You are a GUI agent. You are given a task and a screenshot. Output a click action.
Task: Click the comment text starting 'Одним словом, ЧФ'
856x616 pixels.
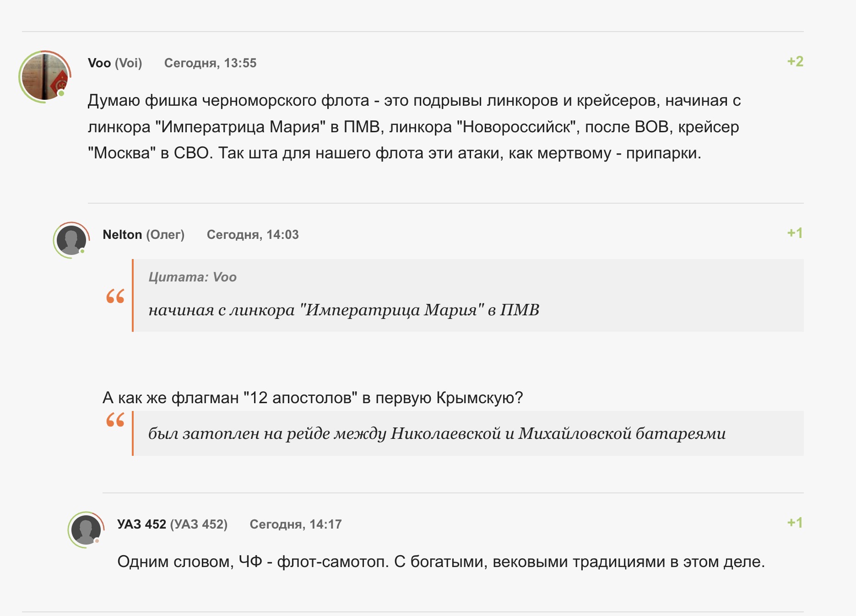pyautogui.click(x=441, y=562)
